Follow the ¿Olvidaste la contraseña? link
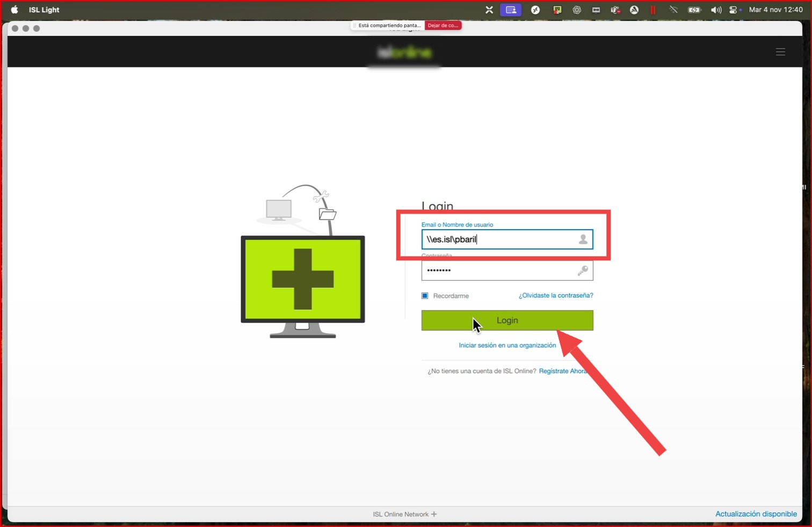The width and height of the screenshot is (812, 527). [x=555, y=296]
